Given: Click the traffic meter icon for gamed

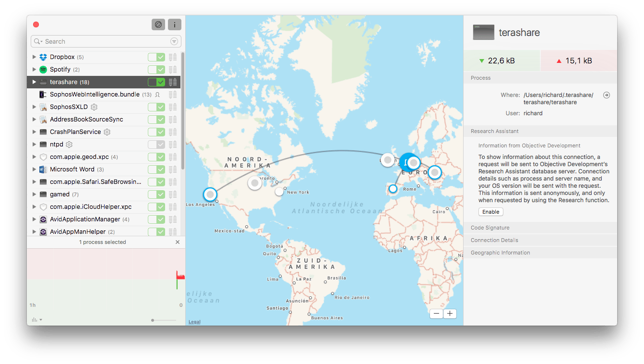Looking at the screenshot, I should click(x=173, y=194).
